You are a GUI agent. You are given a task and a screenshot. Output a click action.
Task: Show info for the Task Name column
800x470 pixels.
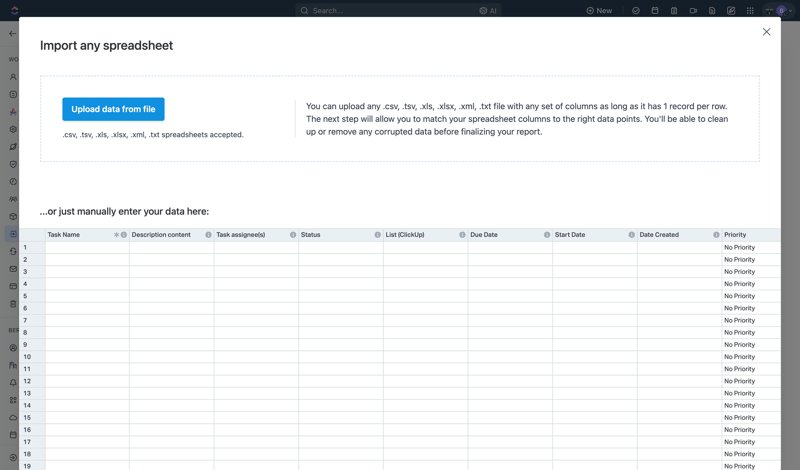[x=123, y=235]
